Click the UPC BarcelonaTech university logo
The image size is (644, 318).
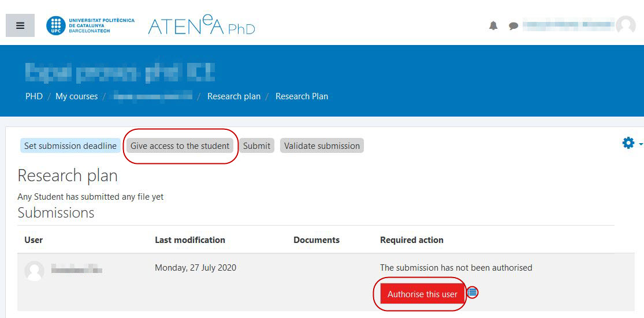click(x=91, y=25)
